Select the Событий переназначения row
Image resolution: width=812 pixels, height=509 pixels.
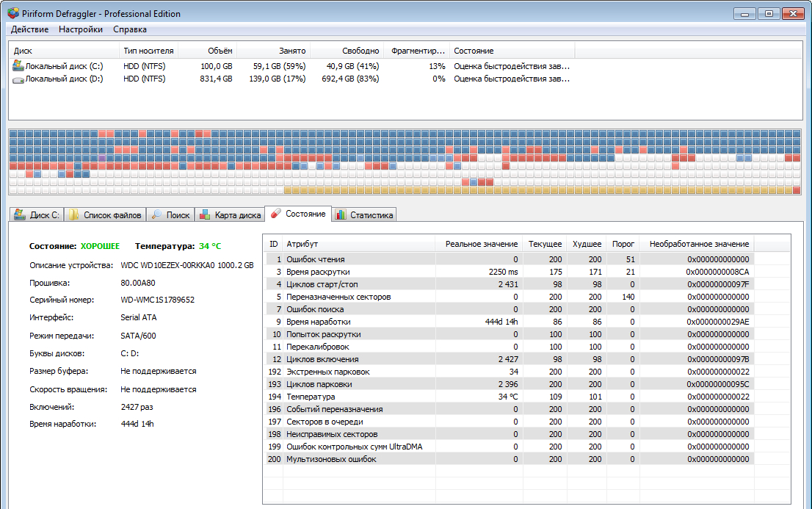[x=510, y=409]
